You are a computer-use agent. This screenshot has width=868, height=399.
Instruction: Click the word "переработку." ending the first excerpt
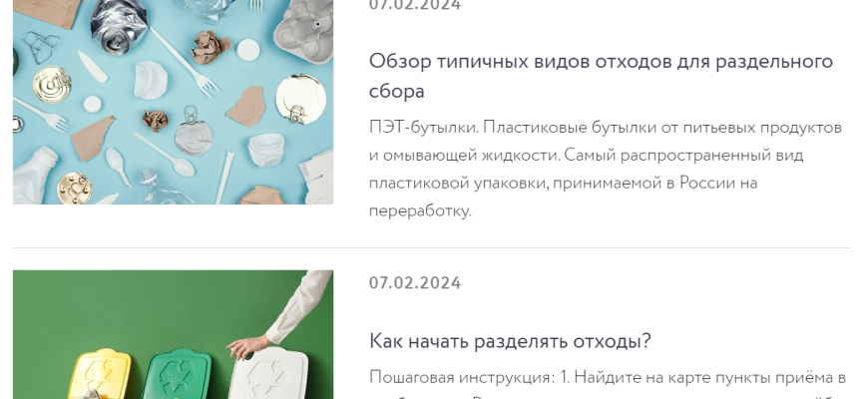coord(420,210)
